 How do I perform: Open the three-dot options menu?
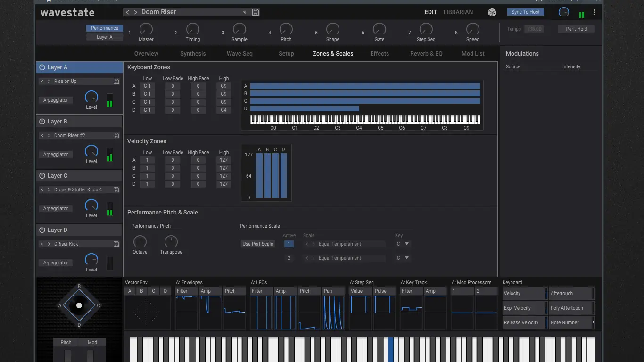594,12
